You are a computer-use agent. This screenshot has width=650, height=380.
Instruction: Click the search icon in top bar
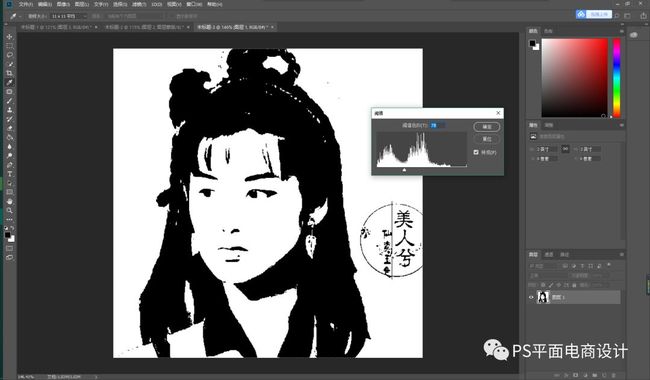(x=617, y=15)
